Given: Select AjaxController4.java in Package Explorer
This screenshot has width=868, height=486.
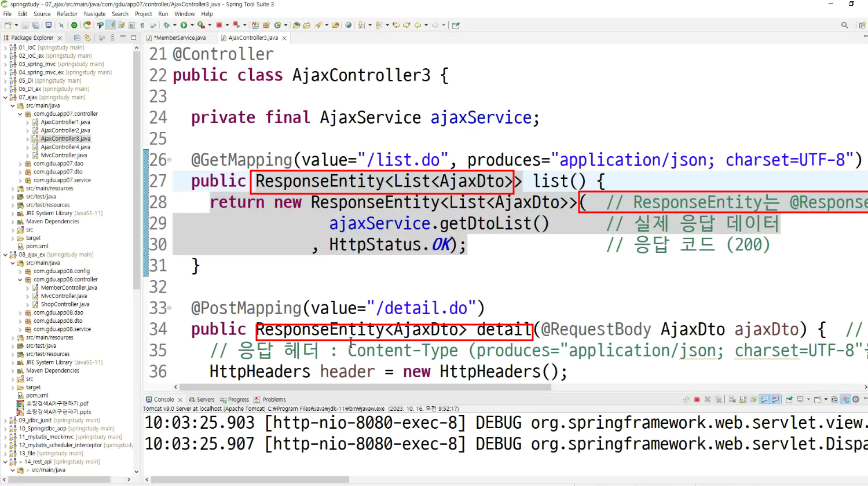Looking at the screenshot, I should pos(65,147).
